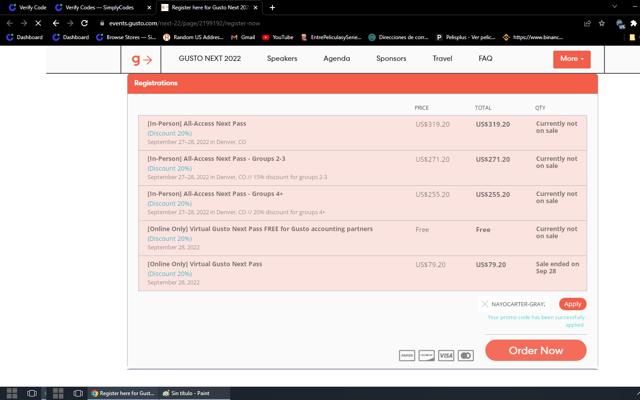Screen dimensions: 640x400
Task: Open the Random US Address bookmark
Action: click(193, 37)
